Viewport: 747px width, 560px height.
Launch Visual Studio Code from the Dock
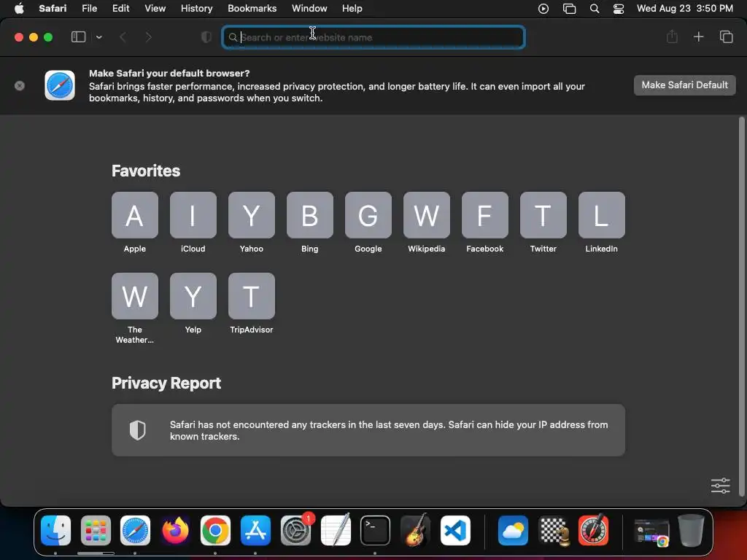pyautogui.click(x=455, y=530)
